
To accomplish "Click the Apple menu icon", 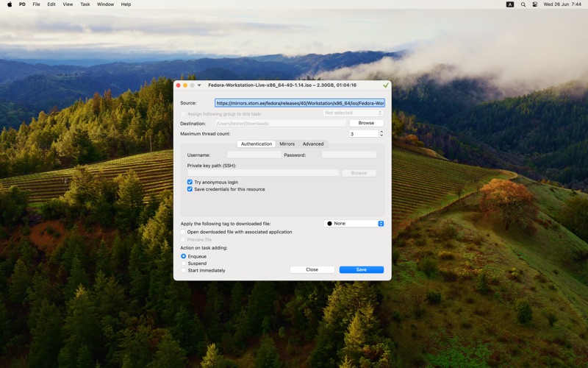I will 10,4.
